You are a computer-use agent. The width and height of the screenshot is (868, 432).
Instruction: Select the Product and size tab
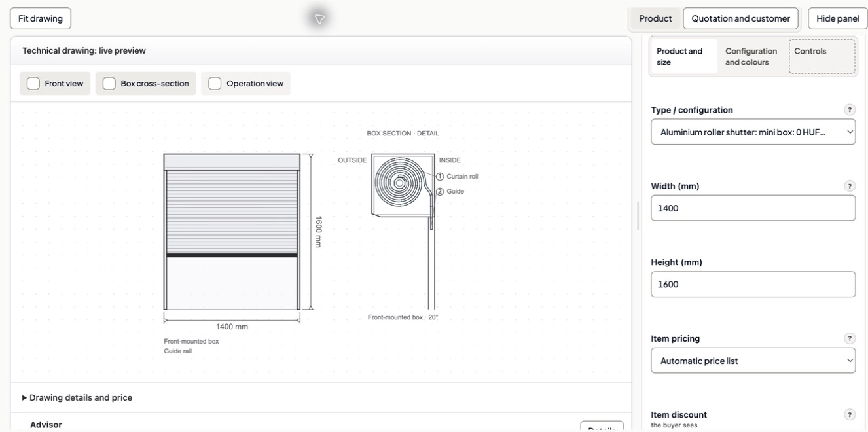(684, 56)
